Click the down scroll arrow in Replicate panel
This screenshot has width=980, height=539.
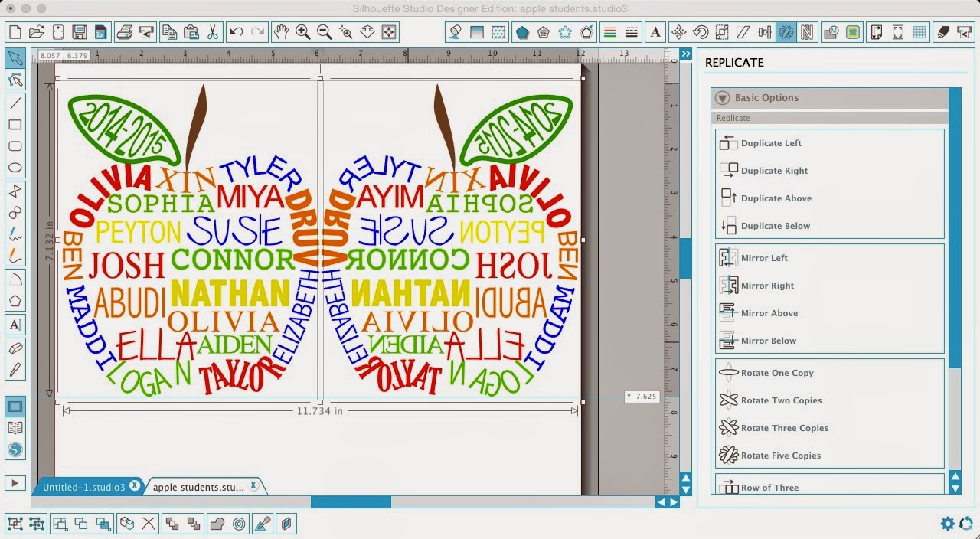(955, 487)
